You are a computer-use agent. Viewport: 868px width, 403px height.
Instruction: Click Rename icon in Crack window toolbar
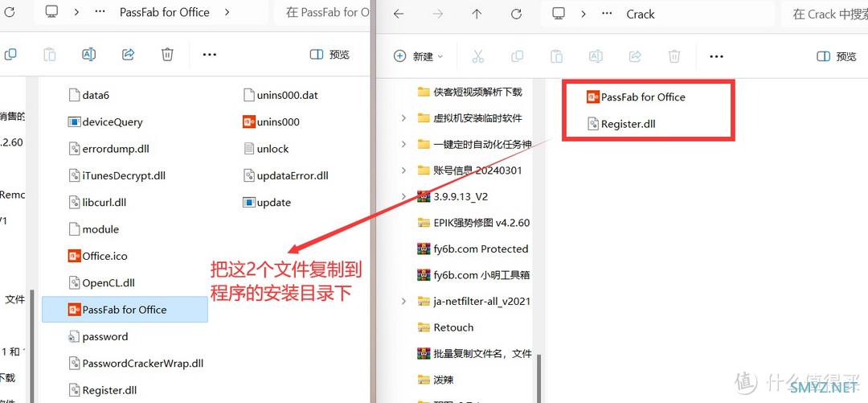[596, 56]
